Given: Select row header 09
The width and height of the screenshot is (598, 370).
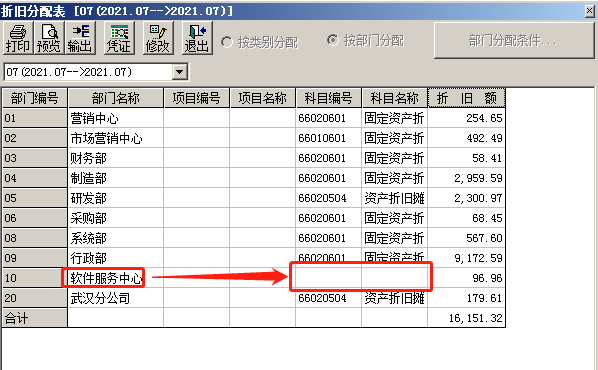Looking at the screenshot, I should point(35,258).
